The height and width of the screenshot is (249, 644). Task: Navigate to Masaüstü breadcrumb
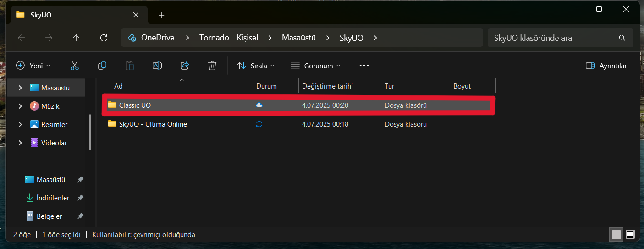[x=299, y=38]
